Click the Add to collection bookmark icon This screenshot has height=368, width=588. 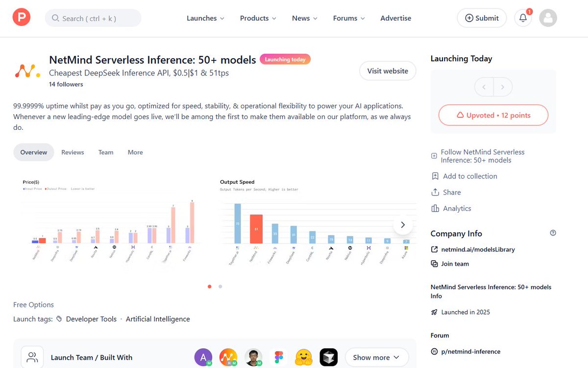pyautogui.click(x=435, y=176)
